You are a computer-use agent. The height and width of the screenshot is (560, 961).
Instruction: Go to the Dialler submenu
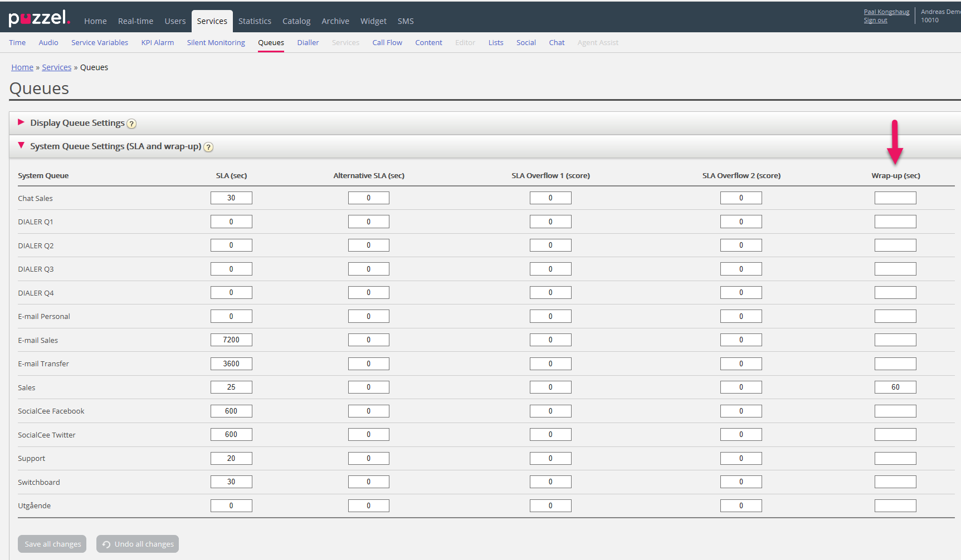point(308,43)
